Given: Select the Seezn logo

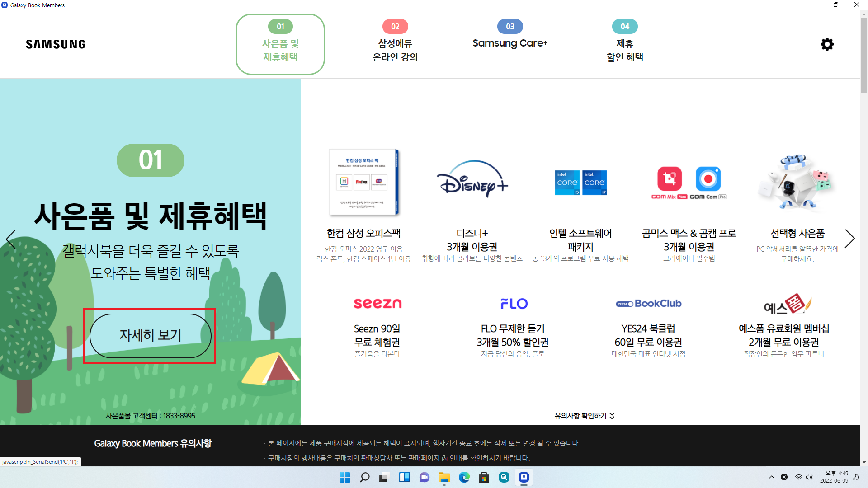Looking at the screenshot, I should pyautogui.click(x=377, y=304).
